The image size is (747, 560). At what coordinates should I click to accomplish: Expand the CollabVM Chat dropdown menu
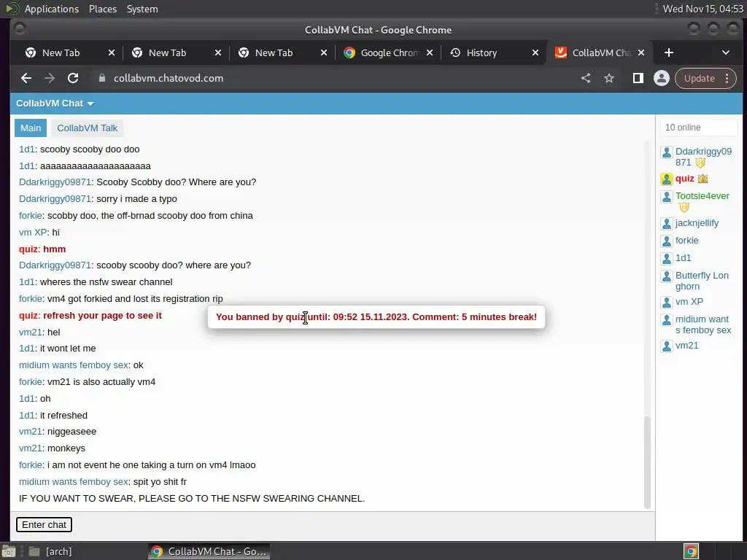55,104
